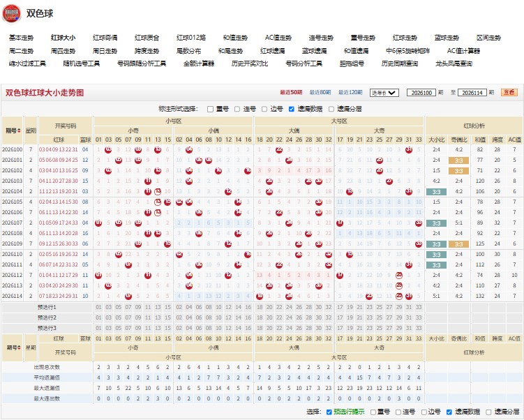Open 基本走势 navigation link
This screenshot has height=420, width=524.
[22, 38]
